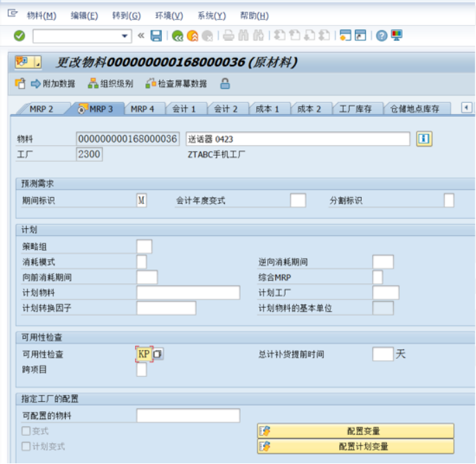Switch to the MRP 2 tab
This screenshot has height=464, width=476.
(x=42, y=109)
